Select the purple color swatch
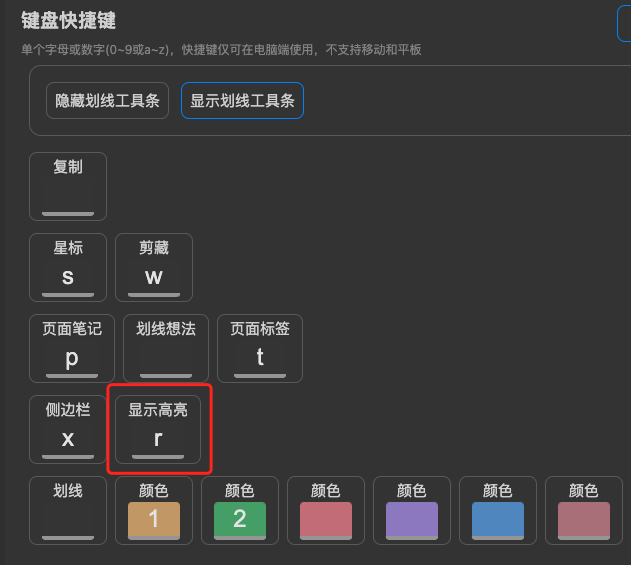 point(412,519)
